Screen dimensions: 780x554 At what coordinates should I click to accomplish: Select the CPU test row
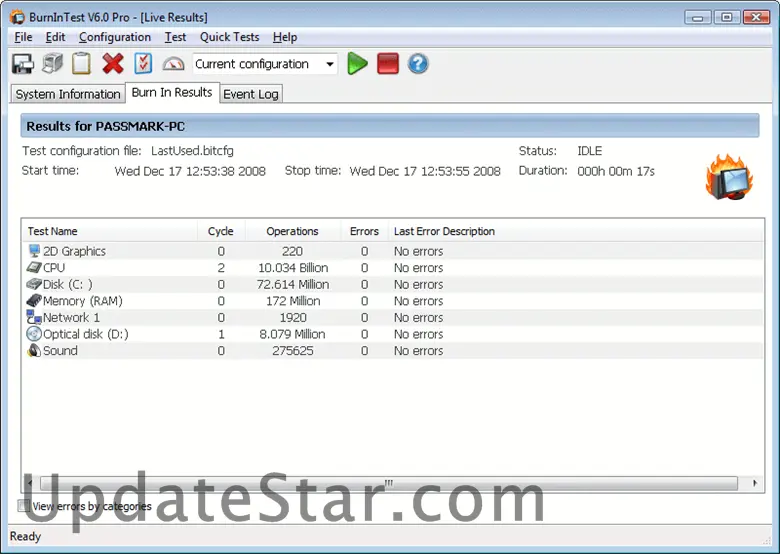coord(54,268)
